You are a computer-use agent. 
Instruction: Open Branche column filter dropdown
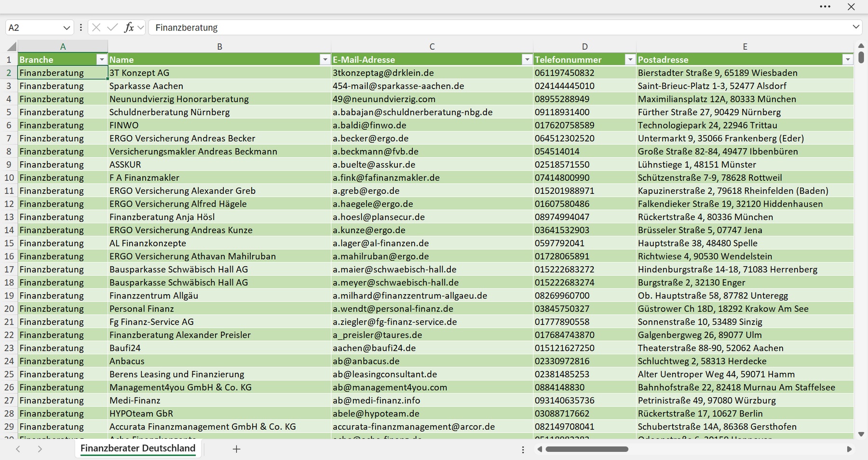(x=101, y=60)
